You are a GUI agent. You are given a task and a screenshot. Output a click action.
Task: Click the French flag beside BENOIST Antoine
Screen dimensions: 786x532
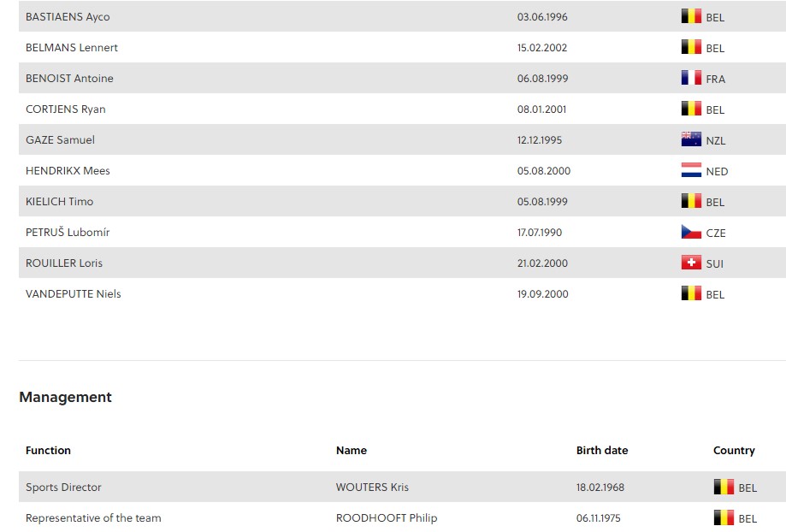(x=691, y=78)
